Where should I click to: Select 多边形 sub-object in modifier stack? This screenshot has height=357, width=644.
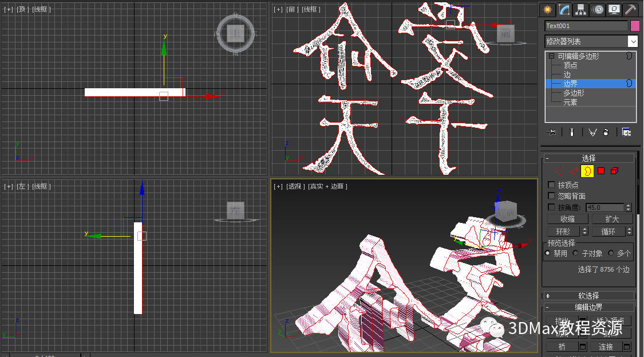point(574,93)
